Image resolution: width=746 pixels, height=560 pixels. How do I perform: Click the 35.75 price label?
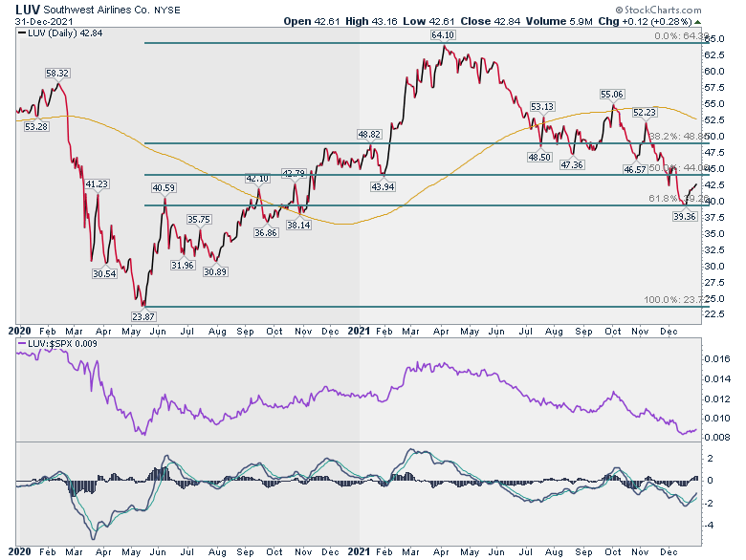pyautogui.click(x=199, y=220)
